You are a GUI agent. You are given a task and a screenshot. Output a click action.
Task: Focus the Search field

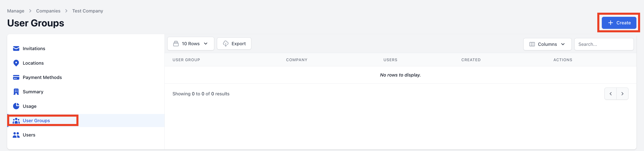click(604, 44)
